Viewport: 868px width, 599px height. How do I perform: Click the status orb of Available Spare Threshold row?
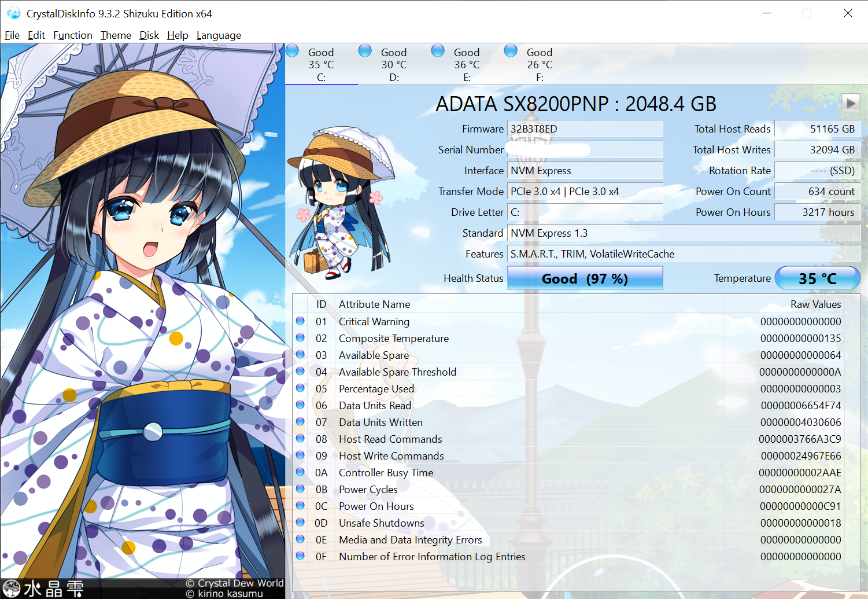pyautogui.click(x=300, y=371)
